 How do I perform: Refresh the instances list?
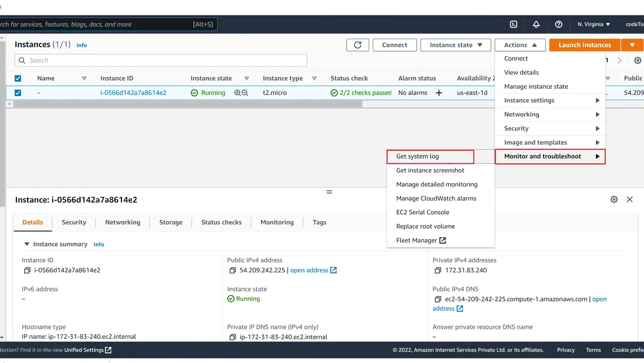[358, 45]
